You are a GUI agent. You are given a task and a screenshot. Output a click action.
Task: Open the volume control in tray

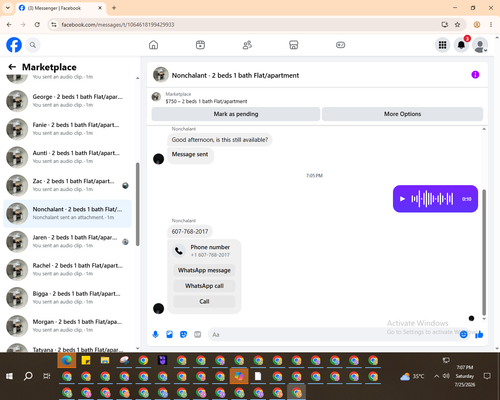click(x=446, y=376)
